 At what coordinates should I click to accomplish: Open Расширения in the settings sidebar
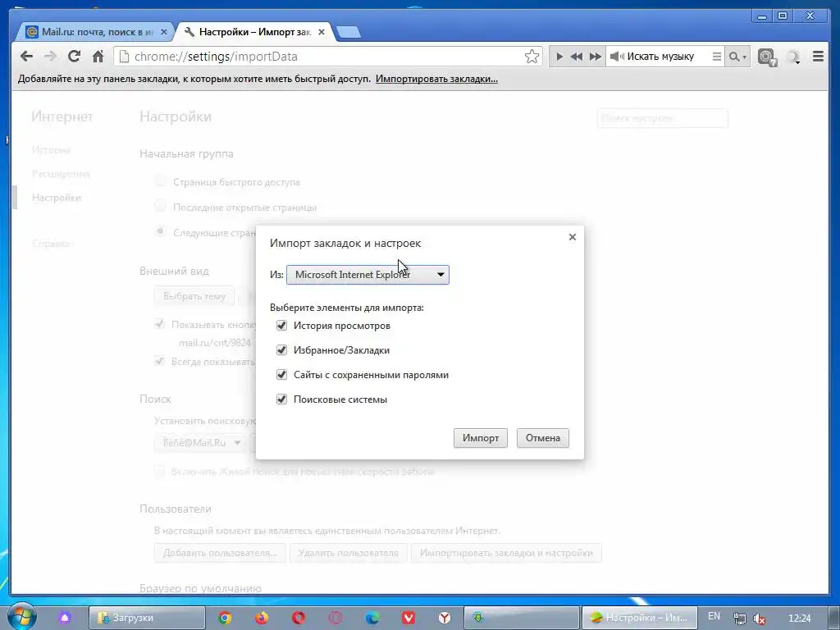[61, 174]
